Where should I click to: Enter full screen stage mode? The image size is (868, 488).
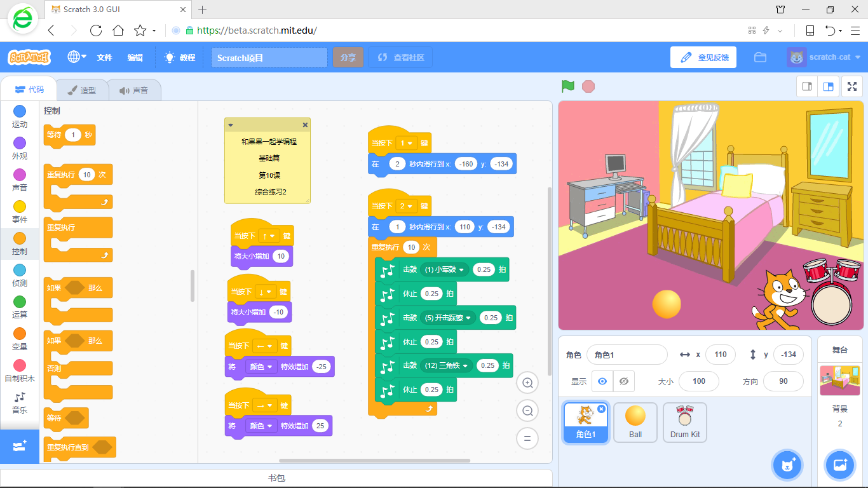[x=851, y=86]
